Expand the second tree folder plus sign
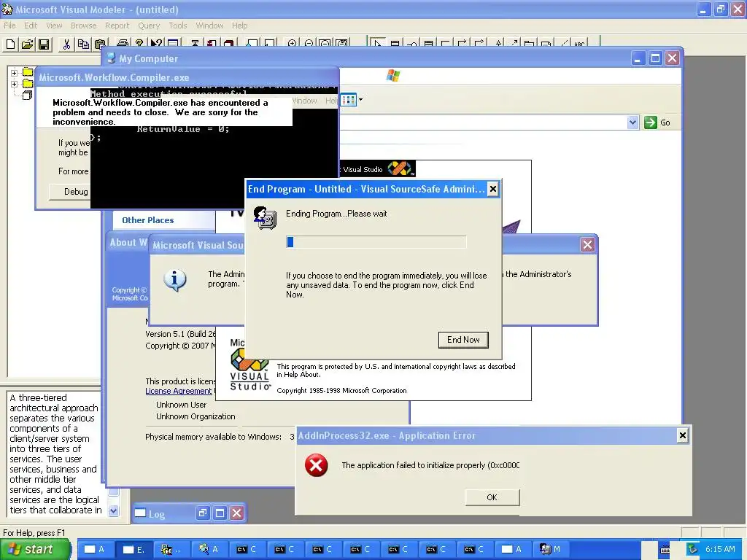This screenshot has height=560, width=747. [15, 84]
